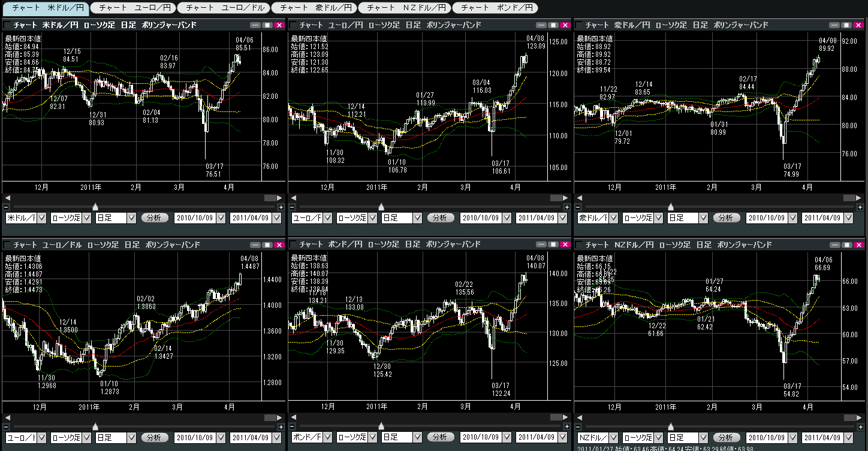The width and height of the screenshot is (868, 451).
Task: Click the zoom slider handle under ユーロ/円 chart
Action: click(381, 207)
